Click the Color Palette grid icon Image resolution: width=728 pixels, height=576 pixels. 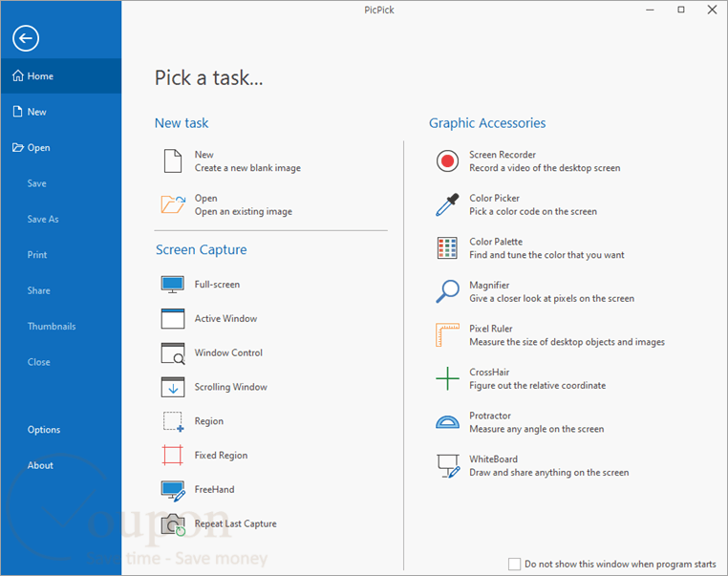447,247
